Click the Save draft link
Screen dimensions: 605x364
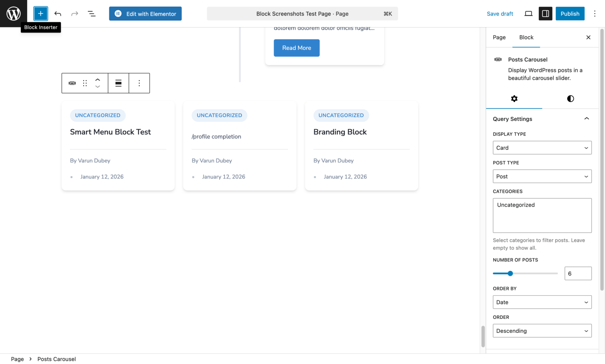(x=500, y=14)
